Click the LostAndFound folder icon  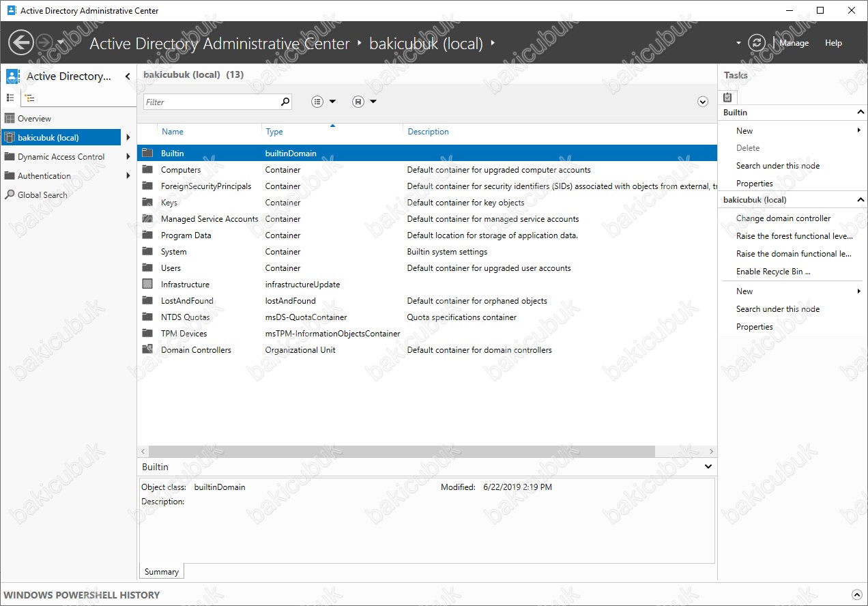pos(147,300)
